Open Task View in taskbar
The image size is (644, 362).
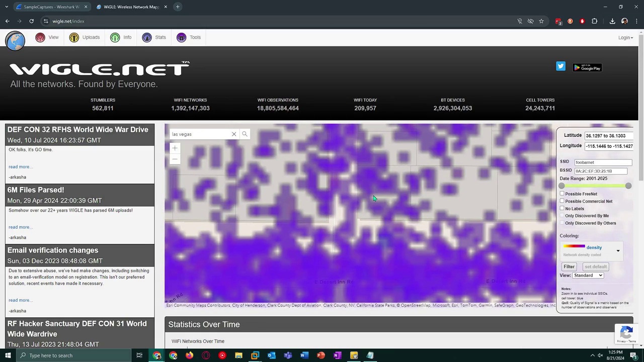pos(139,355)
